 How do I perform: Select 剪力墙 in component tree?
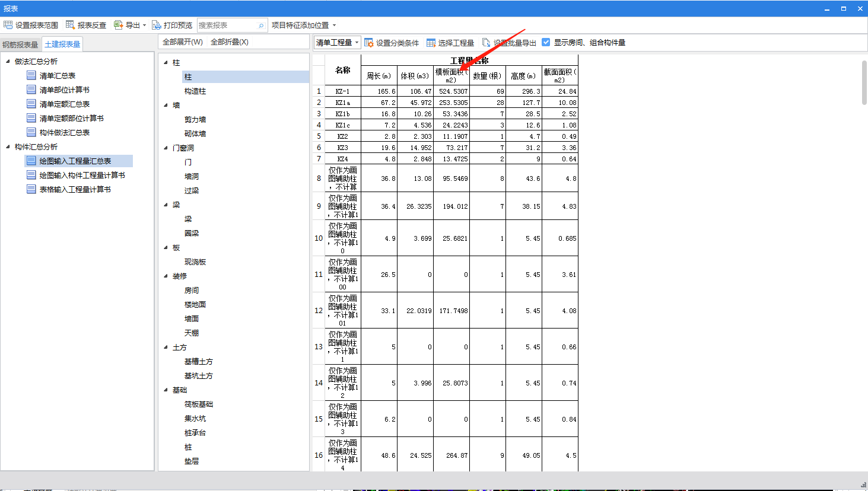195,119
